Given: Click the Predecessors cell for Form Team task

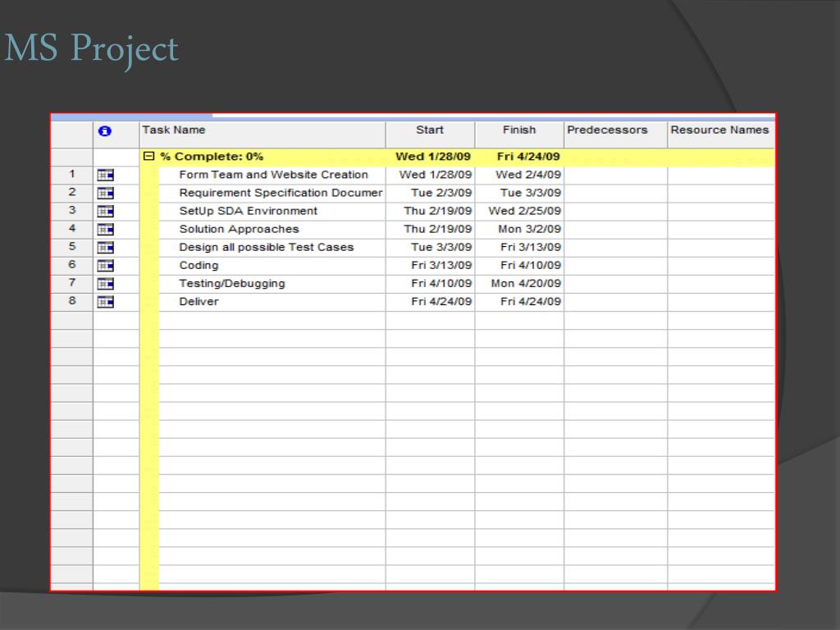Looking at the screenshot, I should 615,175.
